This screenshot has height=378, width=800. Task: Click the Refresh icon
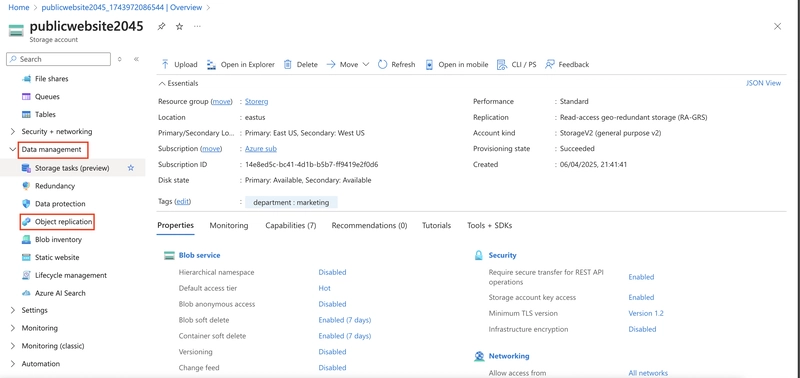pyautogui.click(x=383, y=64)
